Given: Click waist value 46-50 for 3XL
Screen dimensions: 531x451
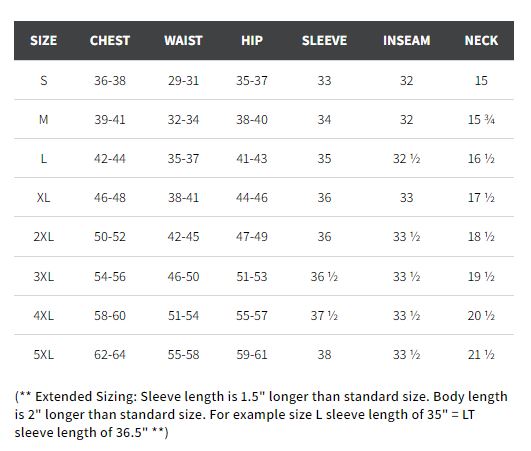Looking at the screenshot, I should coord(183,277).
